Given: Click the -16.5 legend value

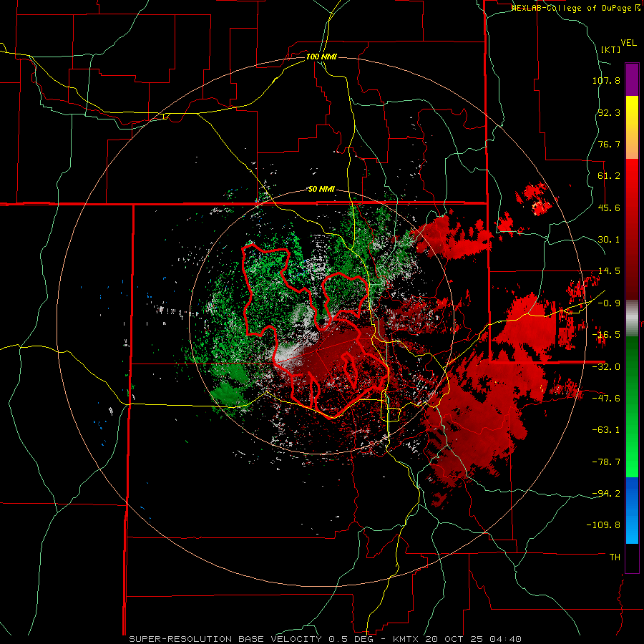Looking at the screenshot, I should click(606, 335).
